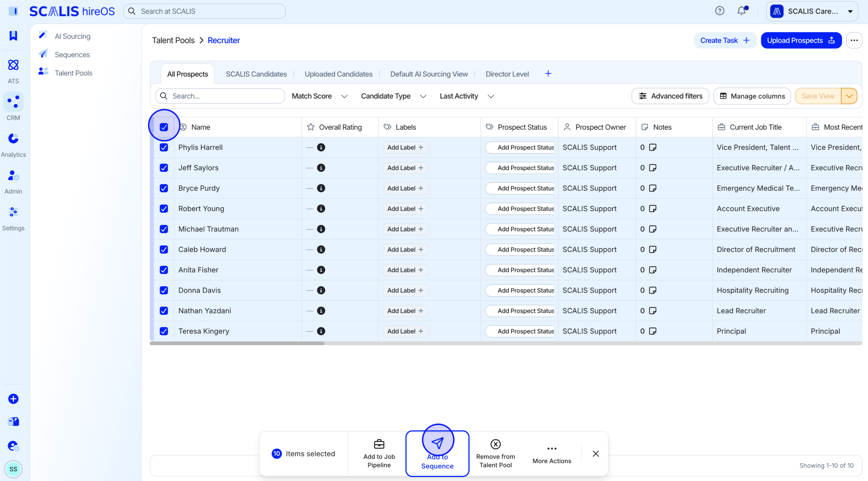
Task: Click the bookmark icon in left rail
Action: [x=13, y=35]
